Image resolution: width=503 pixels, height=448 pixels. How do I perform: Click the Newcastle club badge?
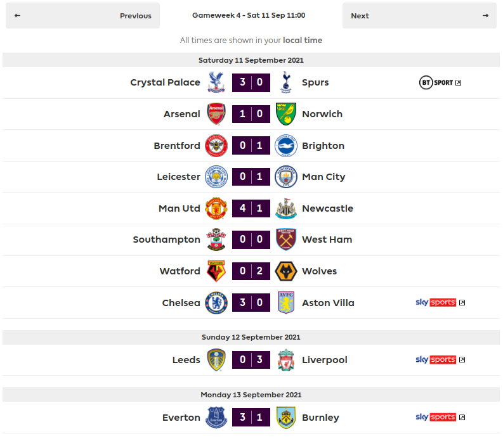(x=286, y=208)
